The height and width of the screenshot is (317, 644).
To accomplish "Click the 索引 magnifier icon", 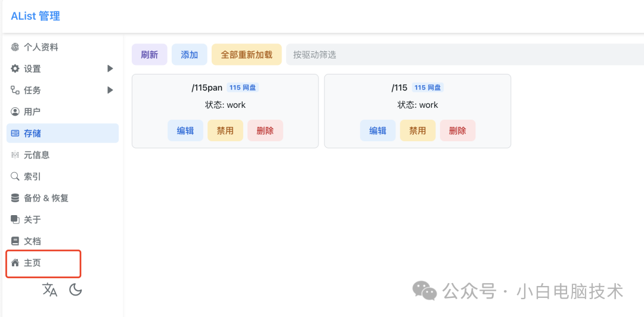I will point(15,176).
